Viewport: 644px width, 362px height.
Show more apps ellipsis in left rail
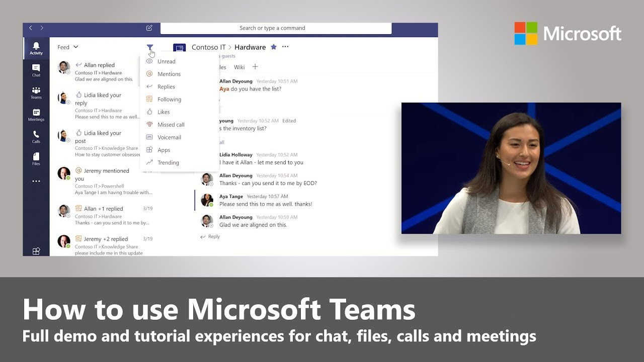click(36, 181)
